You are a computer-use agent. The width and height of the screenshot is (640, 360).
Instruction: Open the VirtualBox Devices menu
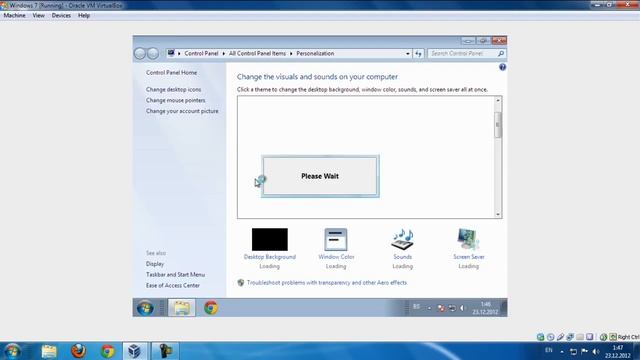click(61, 16)
